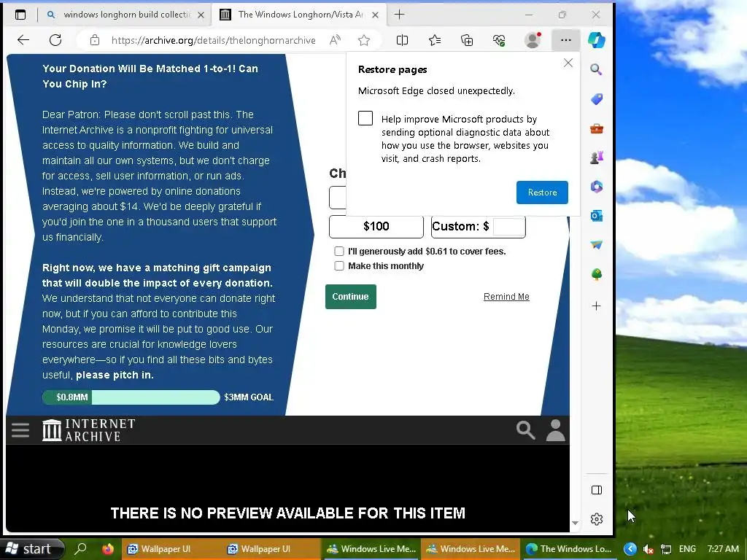The height and width of the screenshot is (560, 747).
Task: Open the Internet Archive logo link
Action: pyautogui.click(x=88, y=430)
